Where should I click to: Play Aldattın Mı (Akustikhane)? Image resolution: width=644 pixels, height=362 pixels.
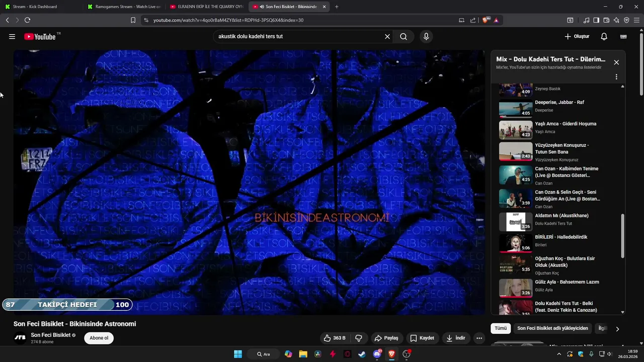(557, 221)
